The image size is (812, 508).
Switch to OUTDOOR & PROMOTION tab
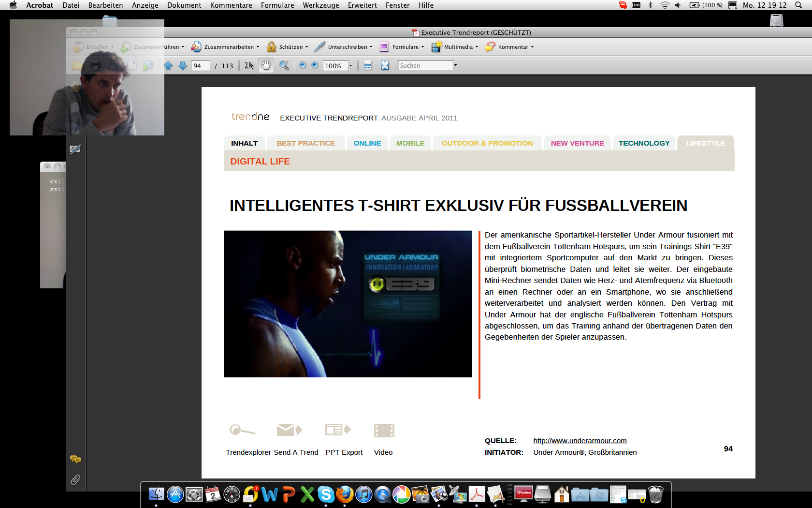(487, 143)
